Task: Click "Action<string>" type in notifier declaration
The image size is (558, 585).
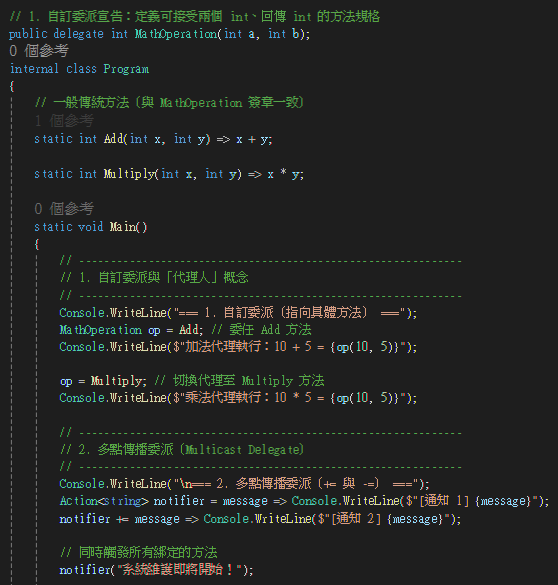Action: pos(104,501)
